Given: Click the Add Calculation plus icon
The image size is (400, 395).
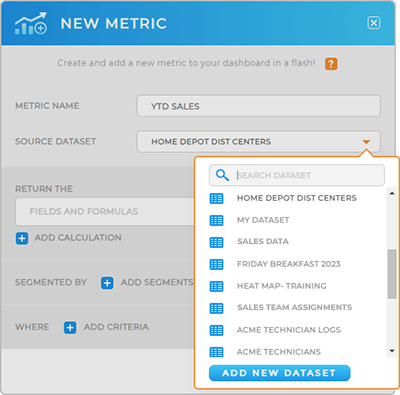Looking at the screenshot, I should (22, 238).
